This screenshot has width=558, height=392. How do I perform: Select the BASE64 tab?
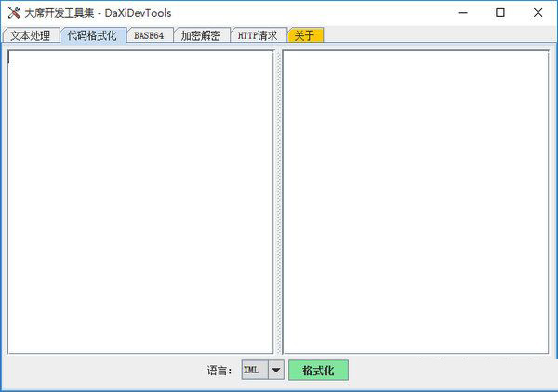click(x=150, y=35)
